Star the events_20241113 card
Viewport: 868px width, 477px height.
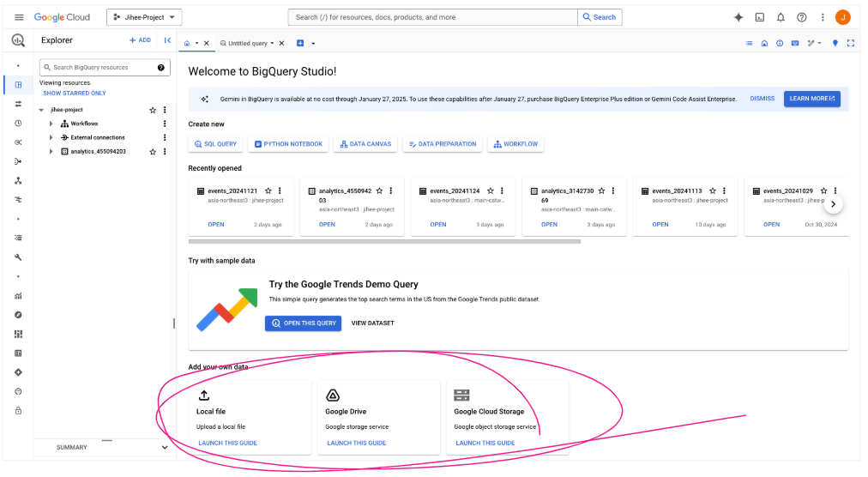click(713, 190)
